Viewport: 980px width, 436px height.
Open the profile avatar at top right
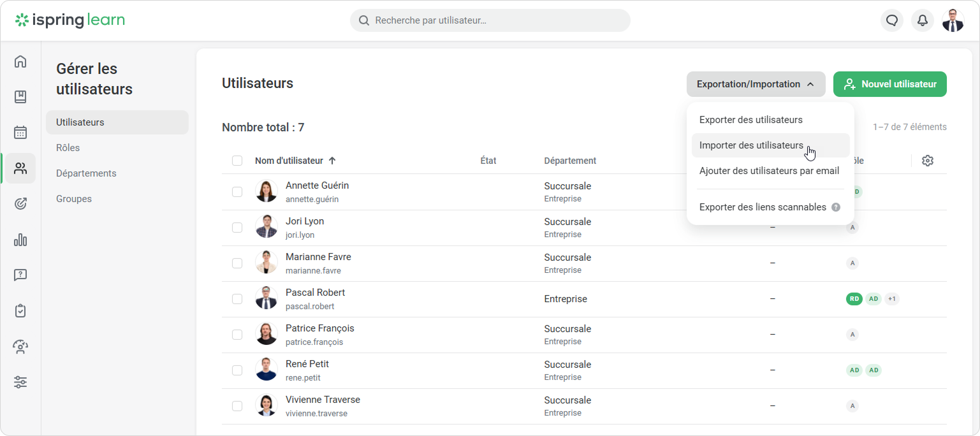[x=953, y=20]
